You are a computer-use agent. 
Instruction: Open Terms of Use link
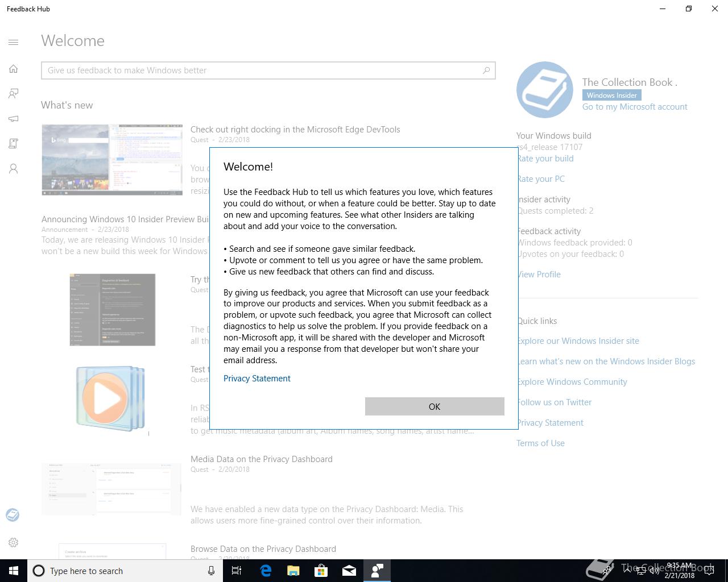click(x=540, y=443)
